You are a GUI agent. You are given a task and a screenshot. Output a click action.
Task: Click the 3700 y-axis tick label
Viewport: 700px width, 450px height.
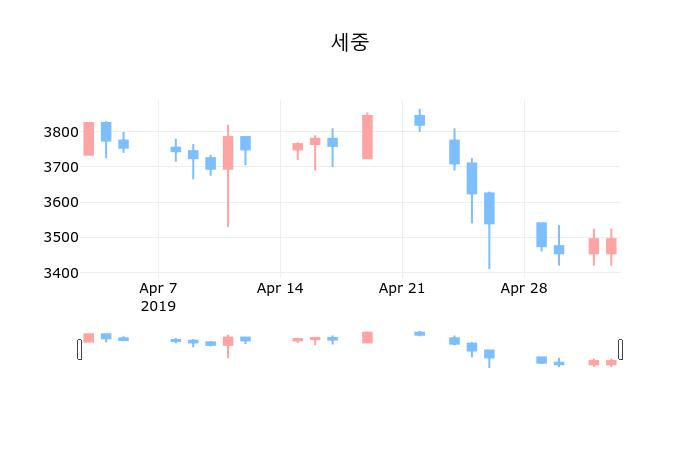61,167
